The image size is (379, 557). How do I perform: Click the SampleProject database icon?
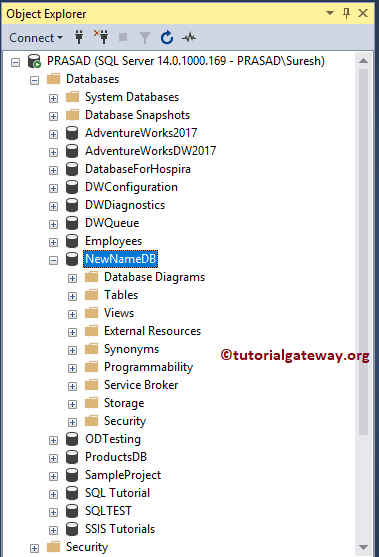tap(72, 475)
